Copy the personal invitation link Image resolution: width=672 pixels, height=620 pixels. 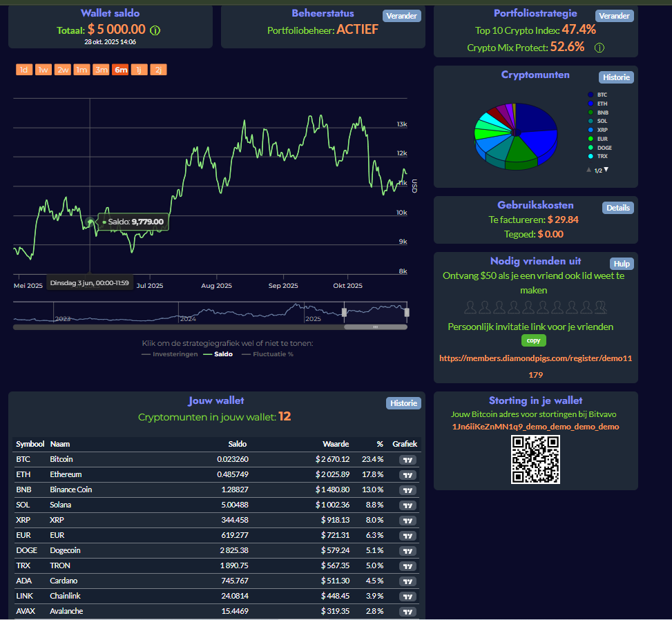pyautogui.click(x=533, y=340)
